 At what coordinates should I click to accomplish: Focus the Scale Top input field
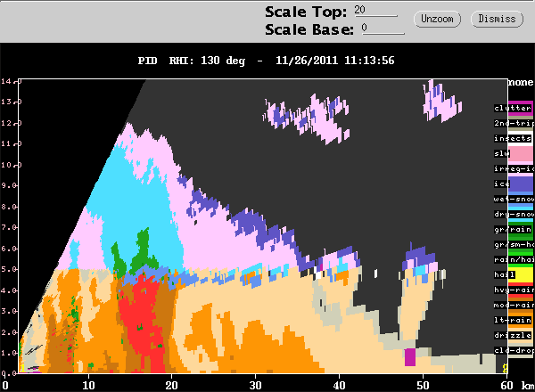pyautogui.click(x=375, y=10)
